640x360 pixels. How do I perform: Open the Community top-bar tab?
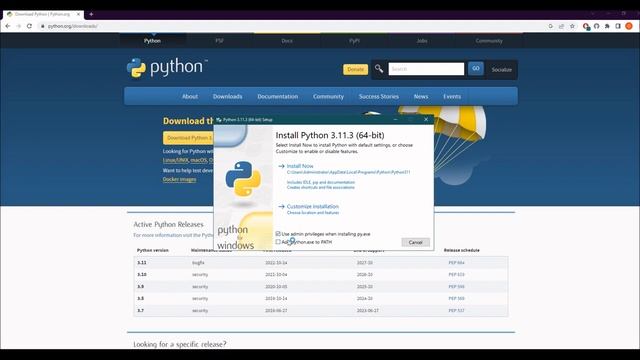click(x=489, y=41)
